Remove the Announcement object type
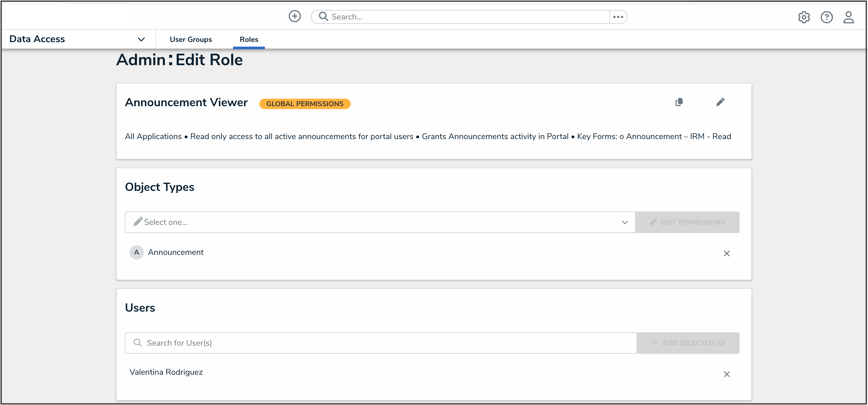 point(727,253)
